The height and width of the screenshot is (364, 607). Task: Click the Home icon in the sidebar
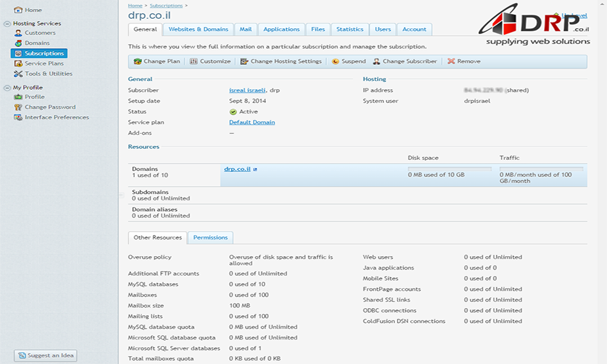[18, 10]
